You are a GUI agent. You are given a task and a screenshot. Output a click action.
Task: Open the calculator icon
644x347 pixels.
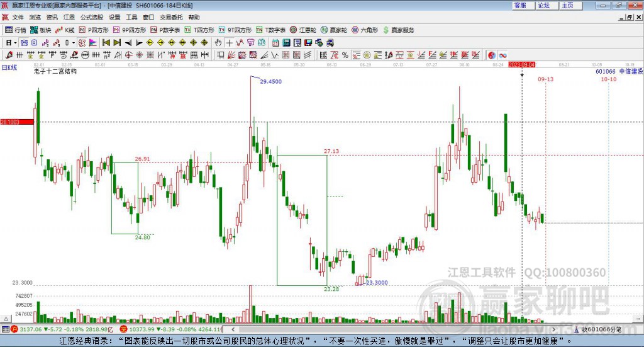[286, 43]
